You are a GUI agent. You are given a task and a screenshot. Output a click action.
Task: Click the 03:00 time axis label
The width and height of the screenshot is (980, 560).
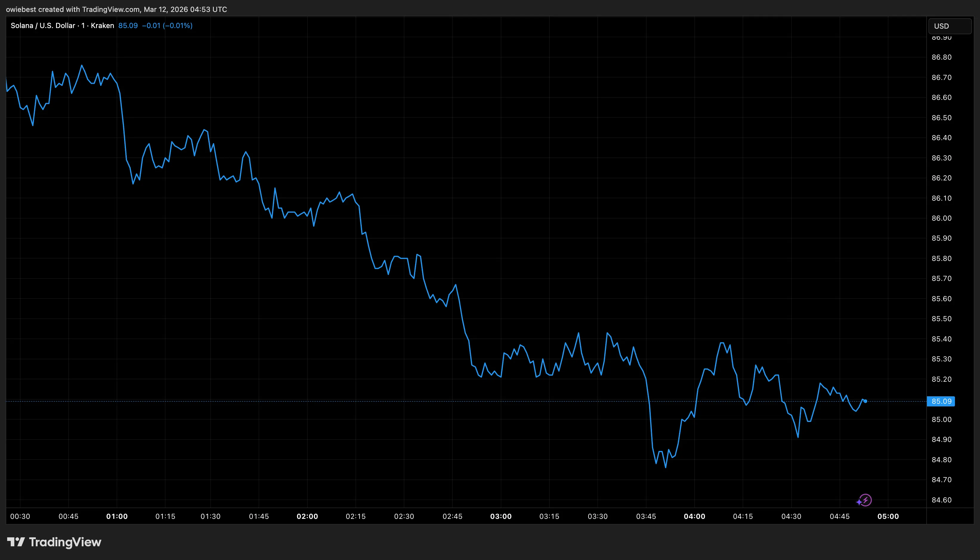pyautogui.click(x=501, y=516)
